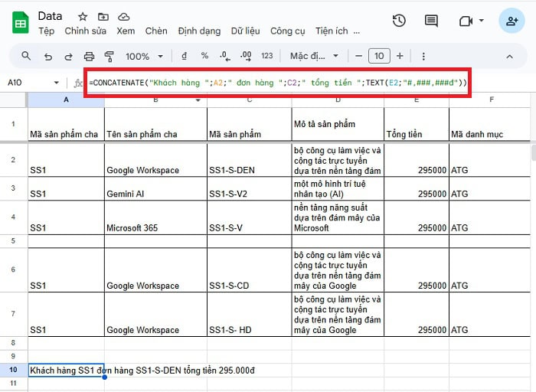Undo the last action
536x392 pixels.
click(48, 56)
